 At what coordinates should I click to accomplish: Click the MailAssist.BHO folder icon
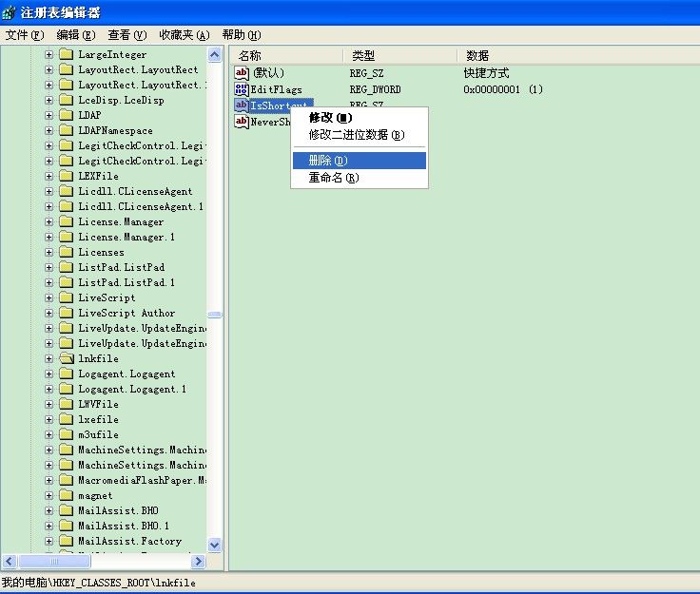tap(66, 510)
